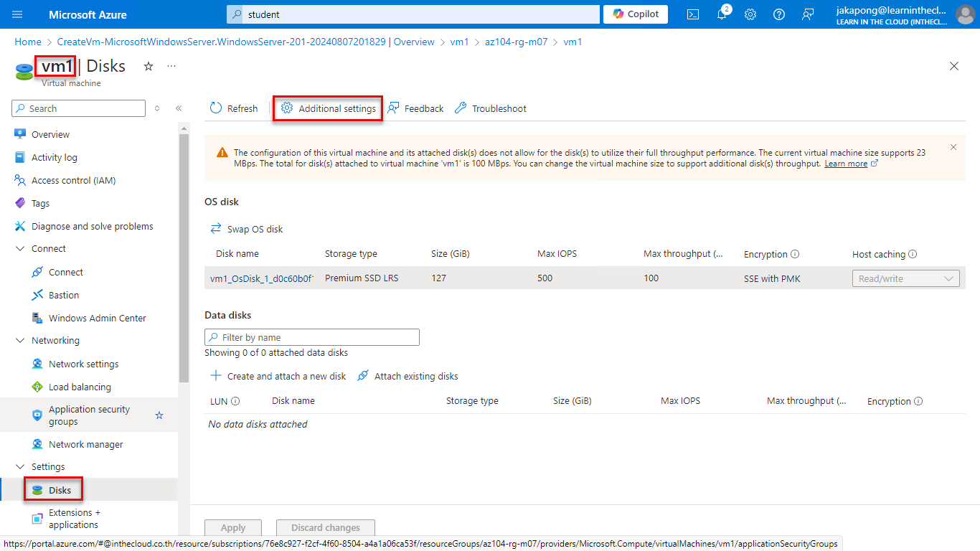Collapse the Networking section
Screen dimensions: 980x551
[20, 341]
